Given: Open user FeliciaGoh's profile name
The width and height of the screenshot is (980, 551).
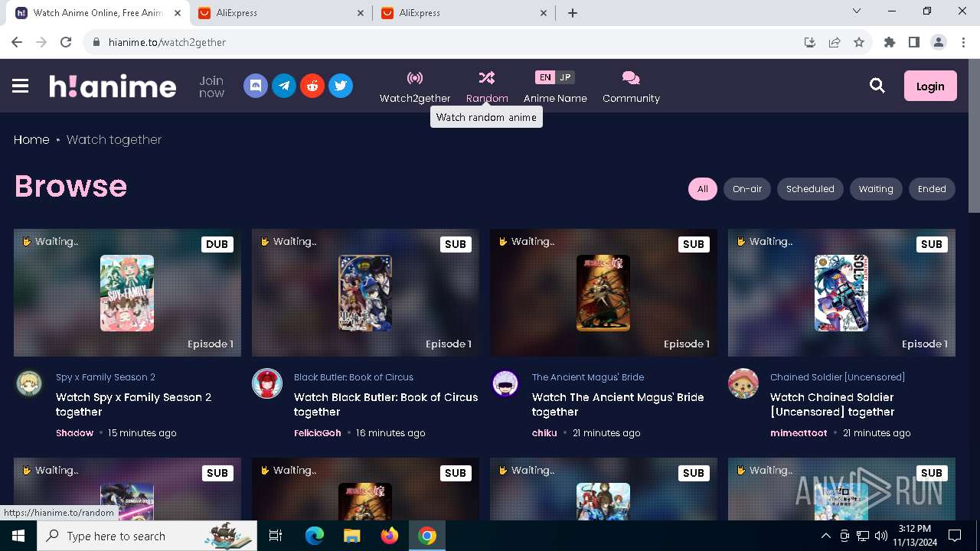Looking at the screenshot, I should click(318, 433).
